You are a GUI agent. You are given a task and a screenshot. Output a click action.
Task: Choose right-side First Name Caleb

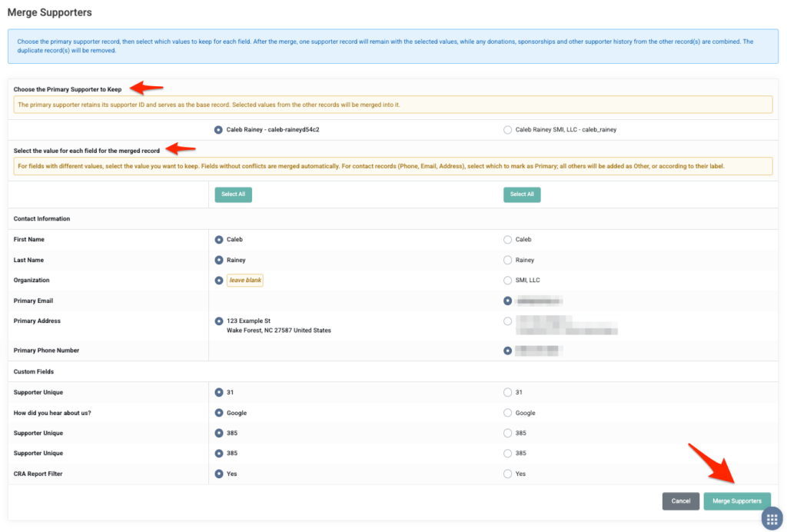tap(507, 240)
